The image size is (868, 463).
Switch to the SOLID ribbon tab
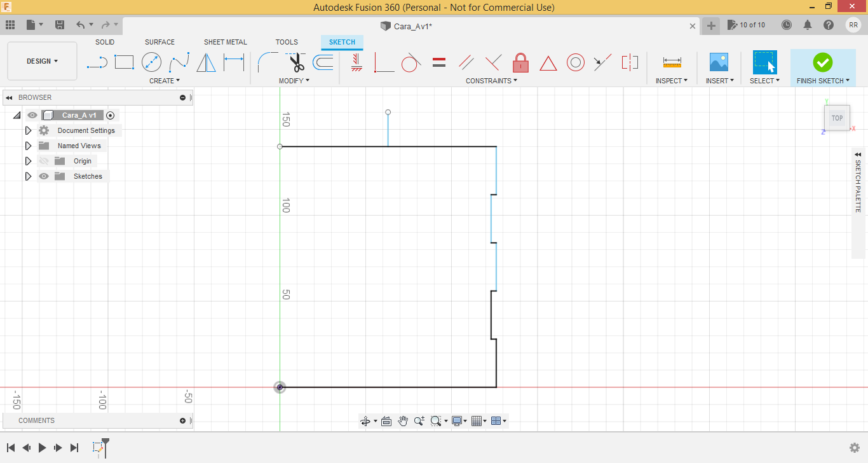(x=104, y=42)
